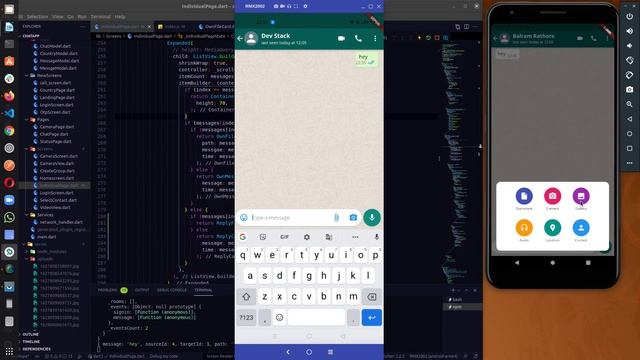Switch to the PROBLEMS panel tab
The image size is (640, 360).
107,290
